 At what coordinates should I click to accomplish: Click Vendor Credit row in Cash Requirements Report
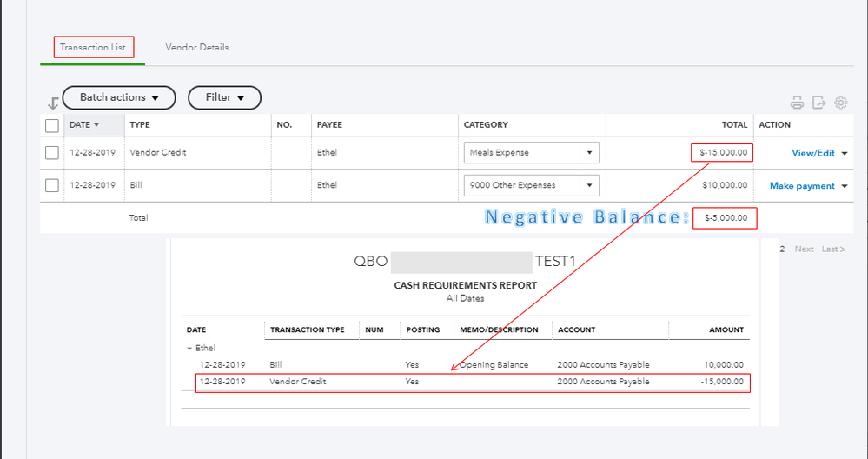click(x=473, y=382)
